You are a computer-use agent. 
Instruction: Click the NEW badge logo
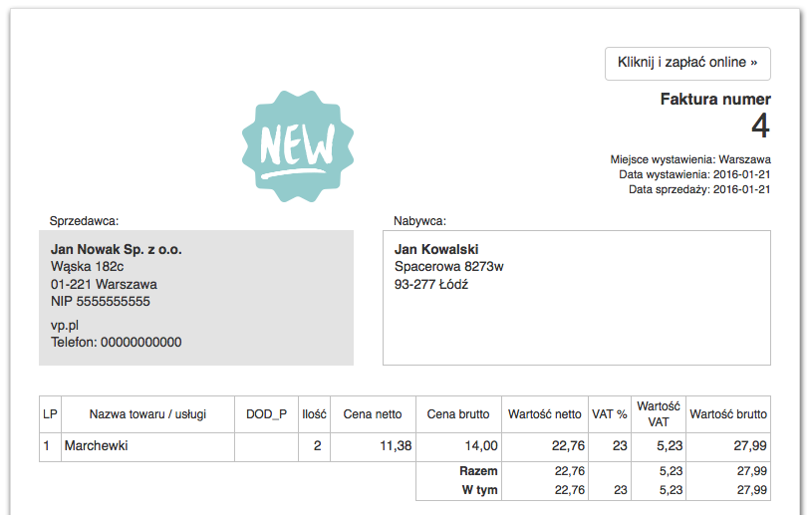pos(298,145)
